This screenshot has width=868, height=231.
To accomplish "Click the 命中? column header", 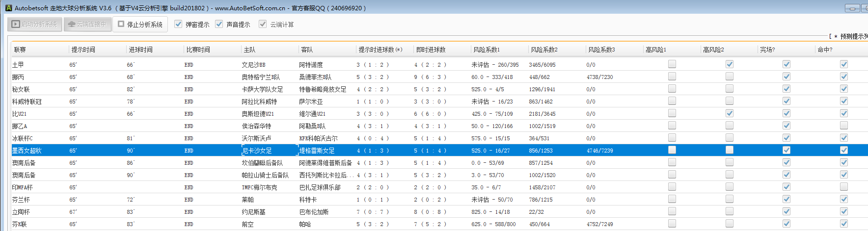I will tap(825, 50).
